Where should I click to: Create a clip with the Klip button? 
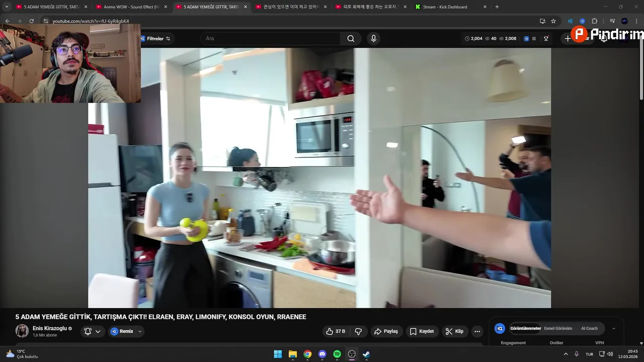[x=454, y=331]
